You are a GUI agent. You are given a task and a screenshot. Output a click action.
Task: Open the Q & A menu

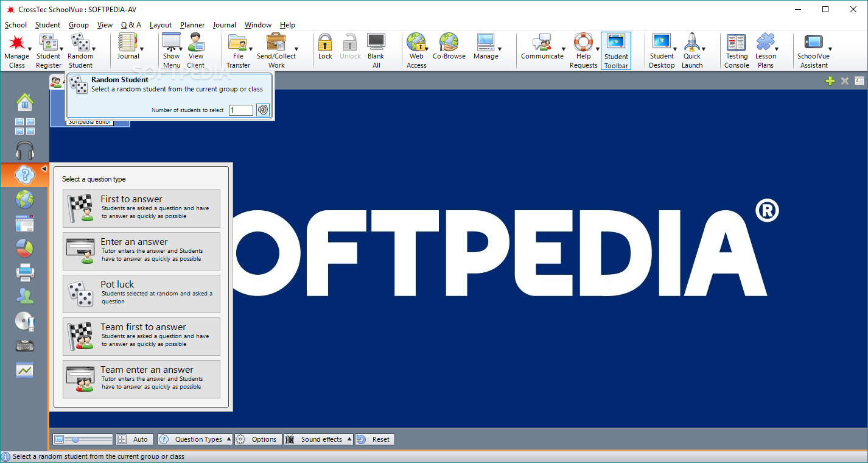(x=131, y=25)
